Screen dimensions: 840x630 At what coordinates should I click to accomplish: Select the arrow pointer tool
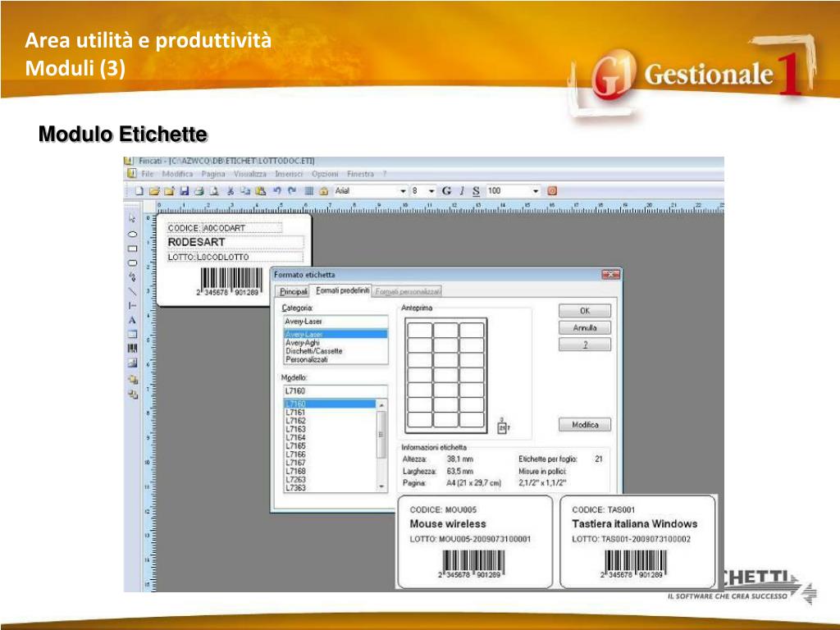132,218
